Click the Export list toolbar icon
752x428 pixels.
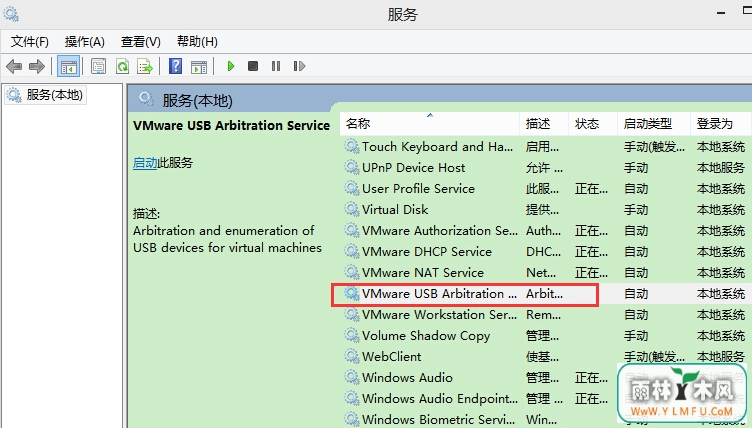click(144, 66)
